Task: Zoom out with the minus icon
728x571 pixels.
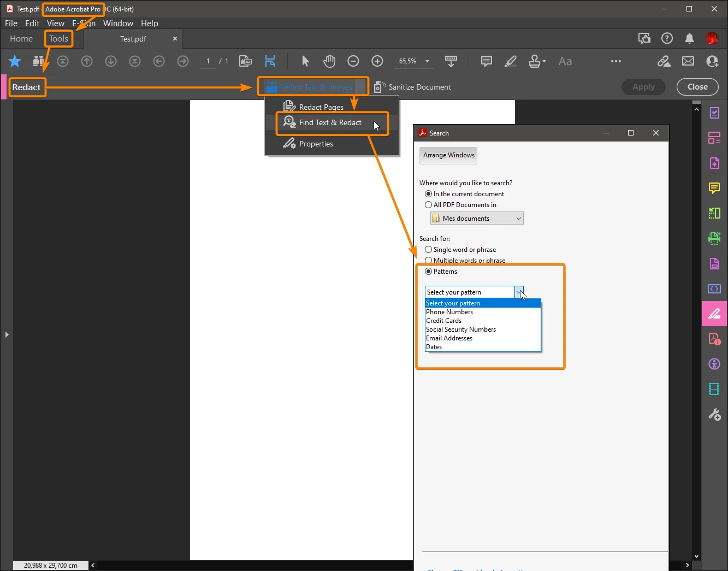Action: pos(353,61)
